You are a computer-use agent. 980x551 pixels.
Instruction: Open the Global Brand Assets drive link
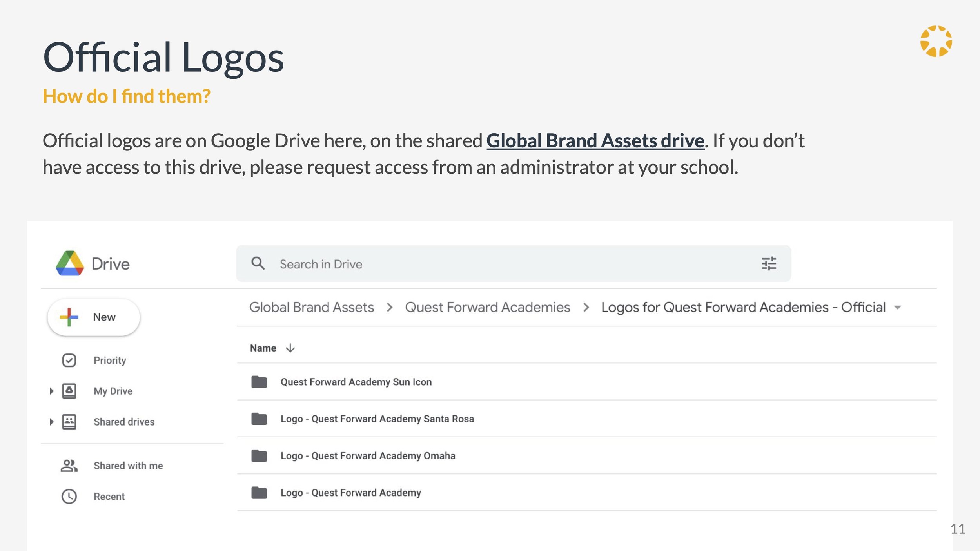point(595,141)
